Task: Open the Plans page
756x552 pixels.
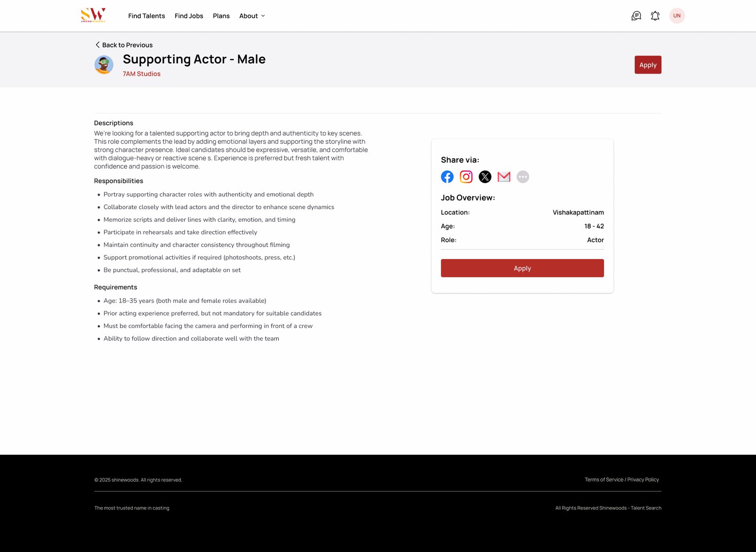Action: click(x=221, y=16)
